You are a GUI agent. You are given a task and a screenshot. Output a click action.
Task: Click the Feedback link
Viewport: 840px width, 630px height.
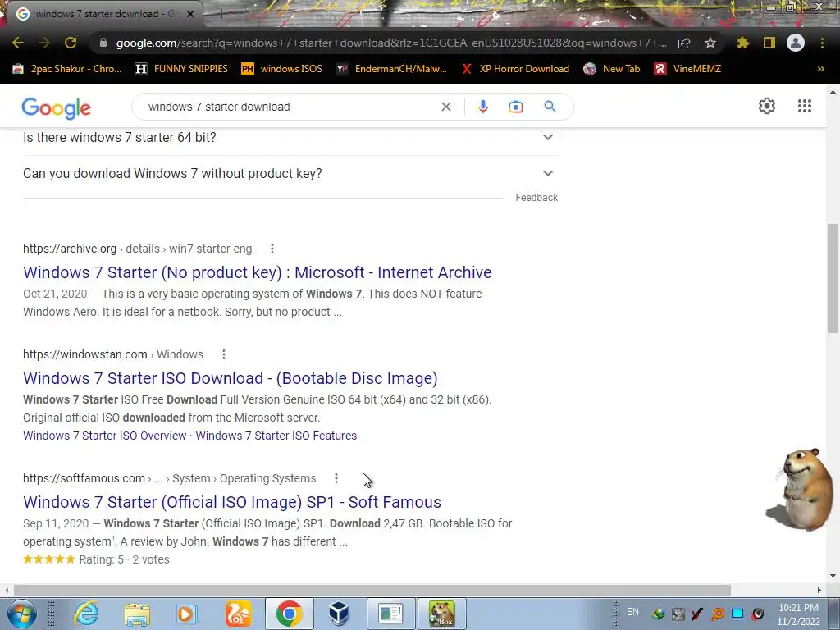click(536, 198)
